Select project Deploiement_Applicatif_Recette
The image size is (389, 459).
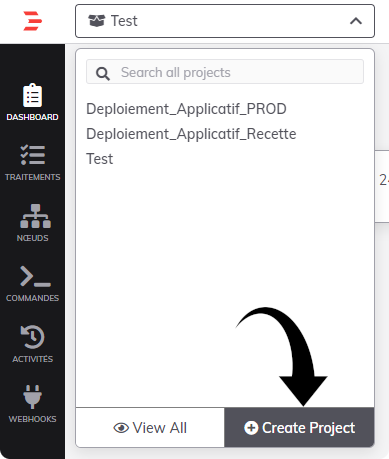point(191,134)
